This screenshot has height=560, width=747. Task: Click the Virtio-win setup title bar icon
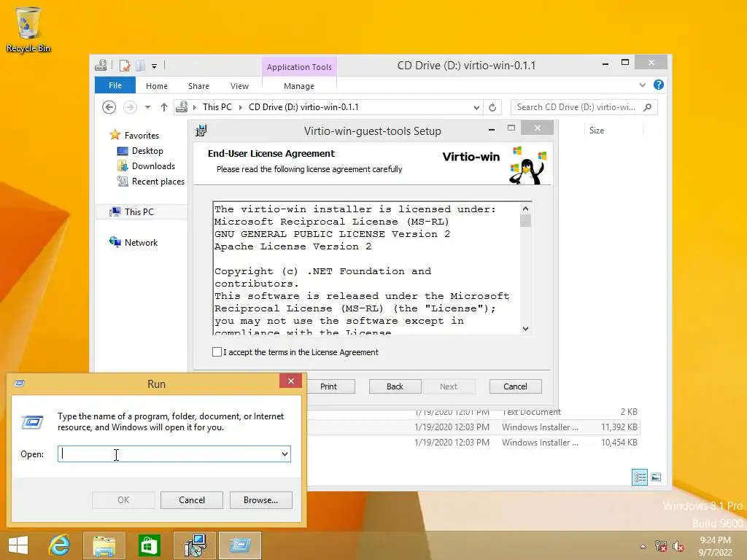[201, 131]
